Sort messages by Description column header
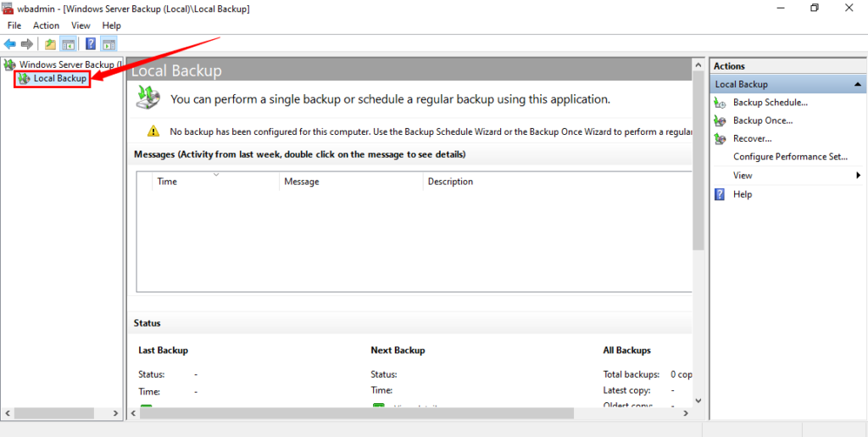 pyautogui.click(x=558, y=181)
